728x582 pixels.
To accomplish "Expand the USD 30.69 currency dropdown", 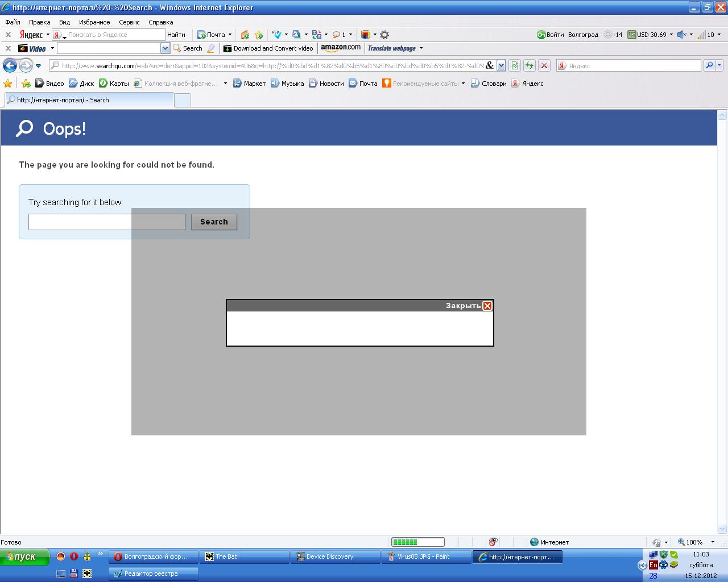I will tap(671, 35).
